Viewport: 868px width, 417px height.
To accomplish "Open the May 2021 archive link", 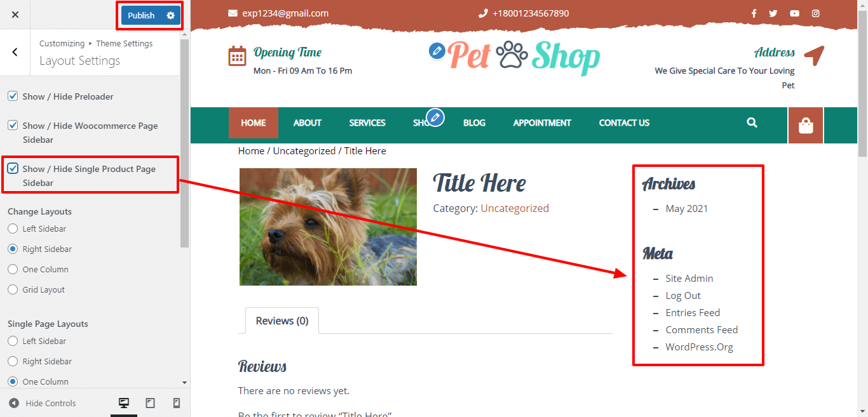I will [686, 208].
